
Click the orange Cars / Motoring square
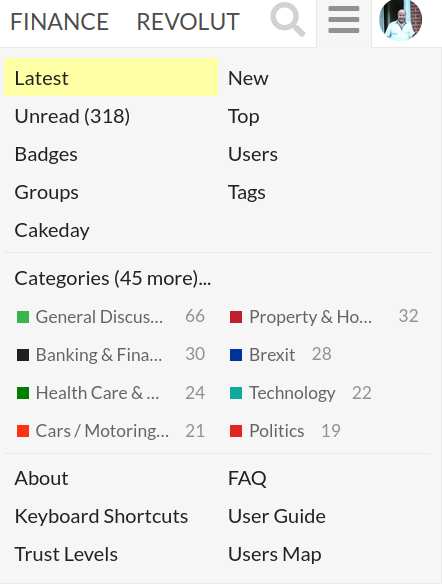[23, 431]
